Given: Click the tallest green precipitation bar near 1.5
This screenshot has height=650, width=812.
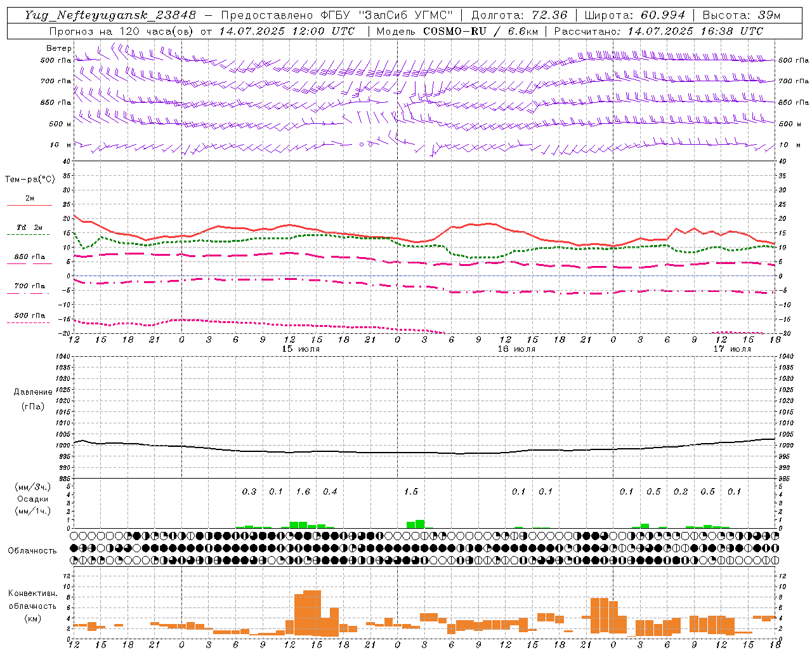Looking at the screenshot, I should [420, 524].
